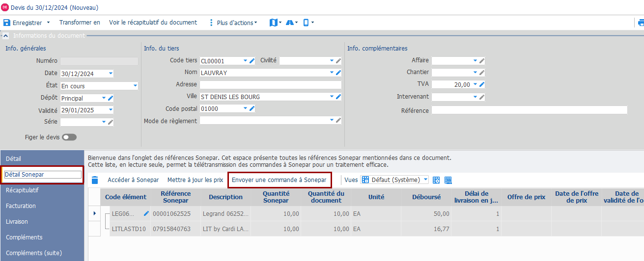Click Mettre à jour les prix
Viewport: 644px width, 261px height.
coord(195,180)
